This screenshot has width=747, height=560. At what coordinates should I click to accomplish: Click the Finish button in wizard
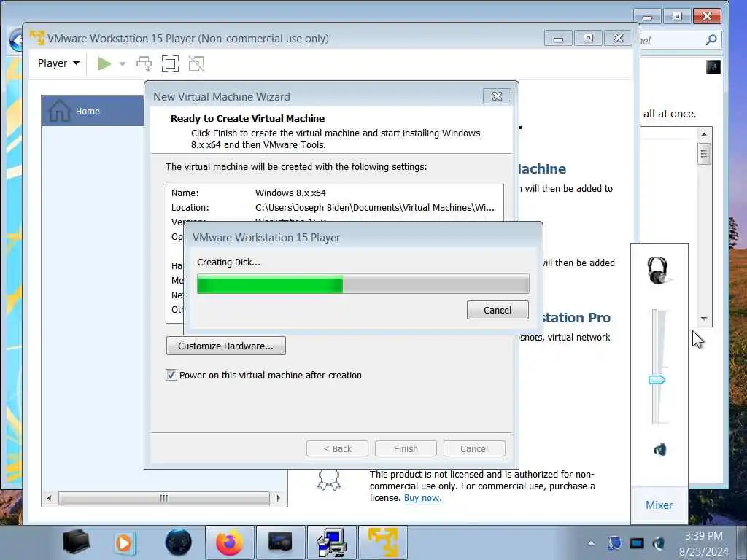coord(406,448)
